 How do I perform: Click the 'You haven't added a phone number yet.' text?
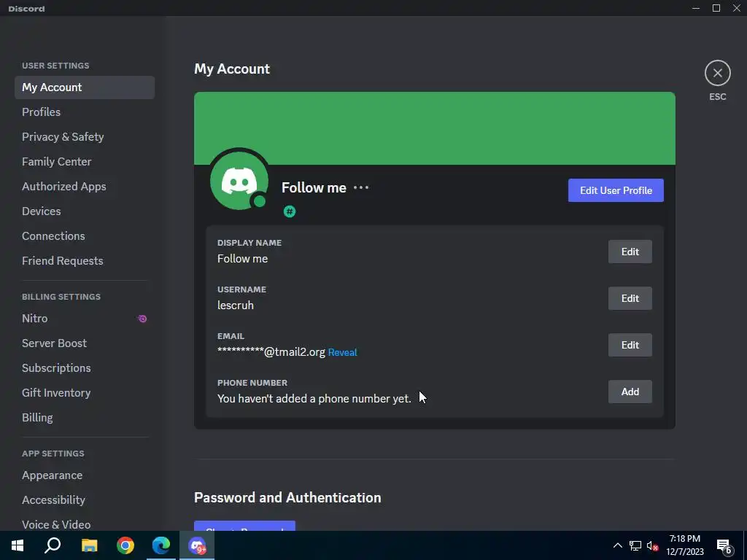(314, 399)
